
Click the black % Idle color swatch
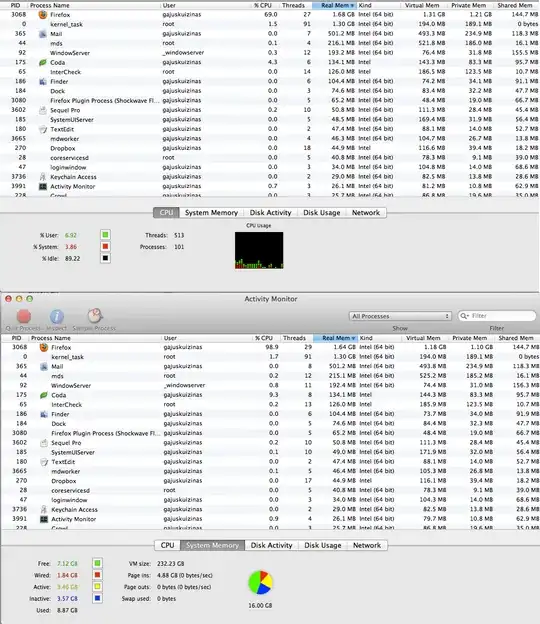pyautogui.click(x=105, y=258)
